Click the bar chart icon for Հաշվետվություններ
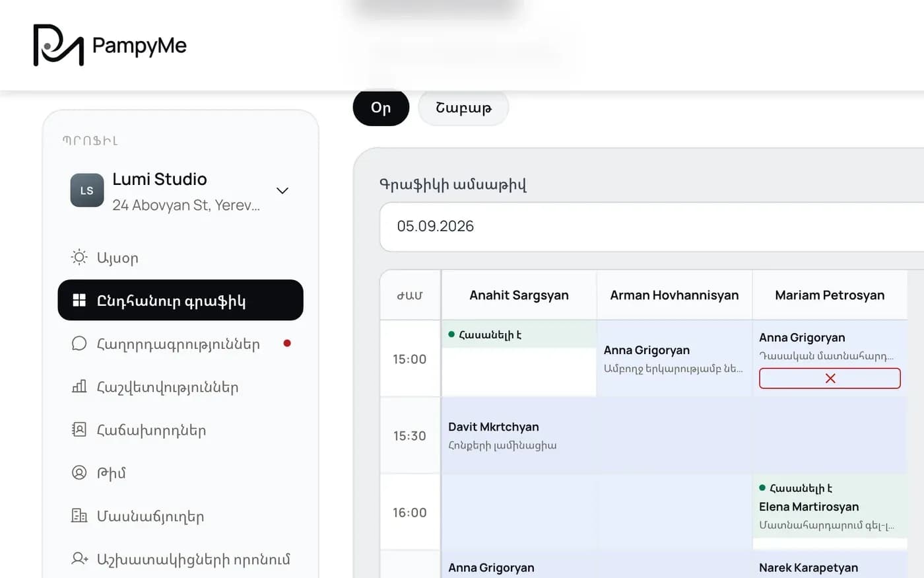924x578 pixels. [x=79, y=386]
